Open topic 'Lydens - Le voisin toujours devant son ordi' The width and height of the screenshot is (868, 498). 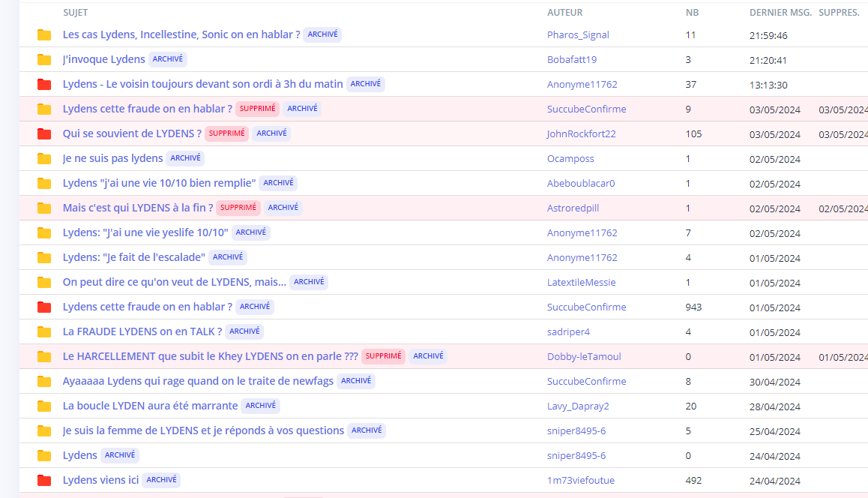point(202,84)
